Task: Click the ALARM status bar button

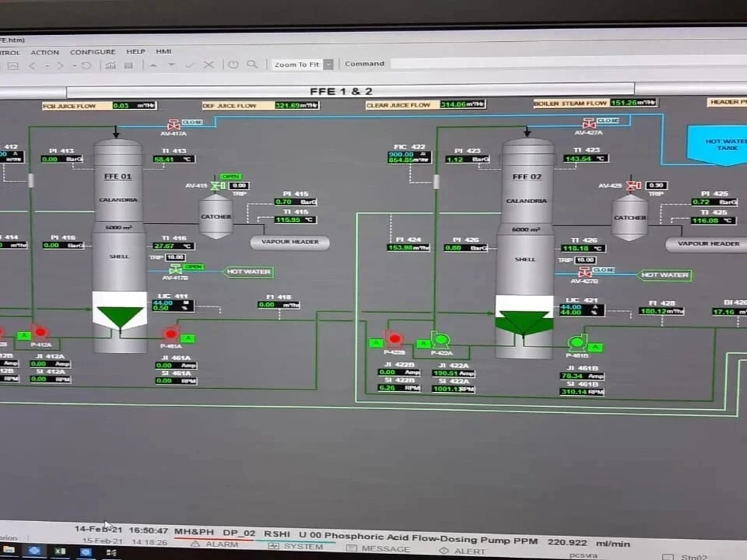Action: pyautogui.click(x=215, y=544)
